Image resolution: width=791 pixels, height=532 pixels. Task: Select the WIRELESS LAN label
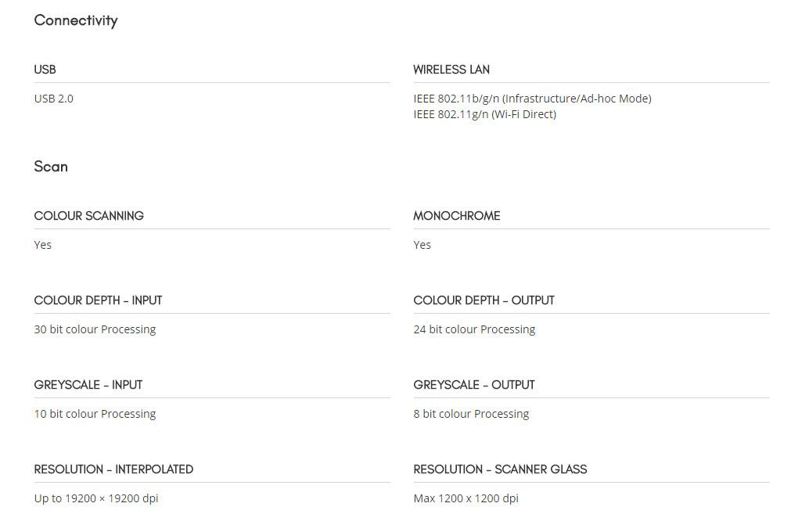[x=451, y=70]
